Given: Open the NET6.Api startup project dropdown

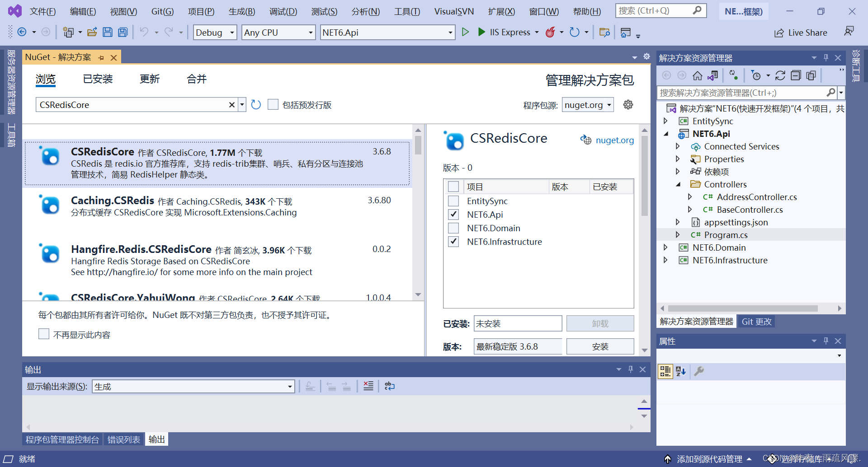Looking at the screenshot, I should pyautogui.click(x=387, y=33).
